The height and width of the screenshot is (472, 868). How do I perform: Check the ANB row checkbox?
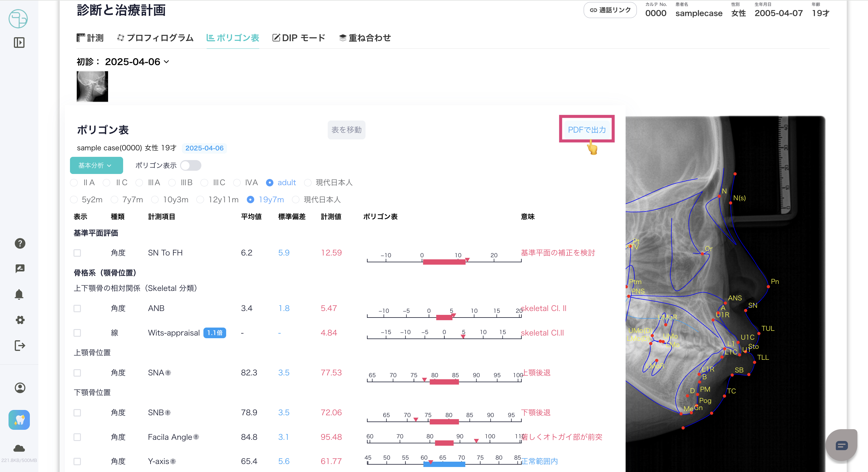pos(77,308)
